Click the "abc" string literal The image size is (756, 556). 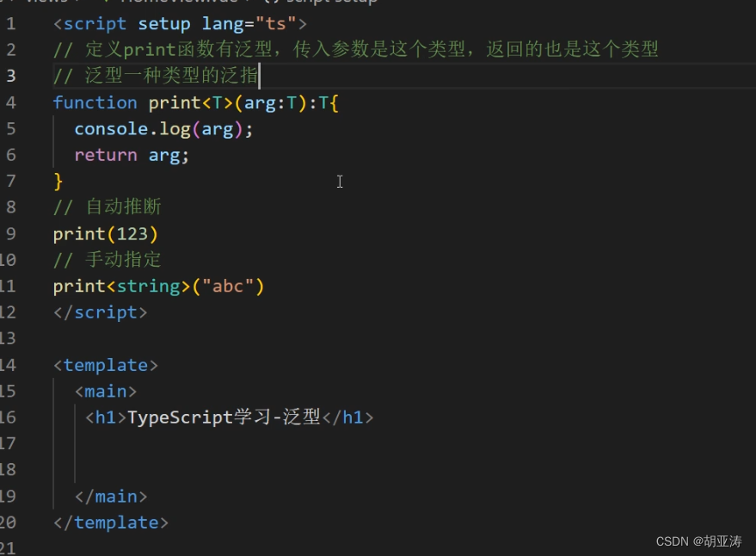(228, 287)
